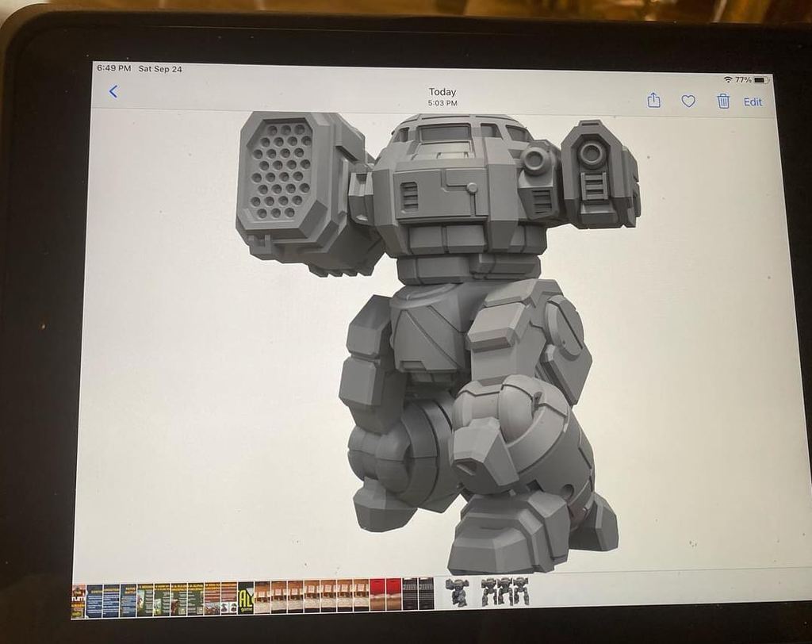Tap the blue back chevron
Screen dimensions: 812x644
pyautogui.click(x=113, y=92)
